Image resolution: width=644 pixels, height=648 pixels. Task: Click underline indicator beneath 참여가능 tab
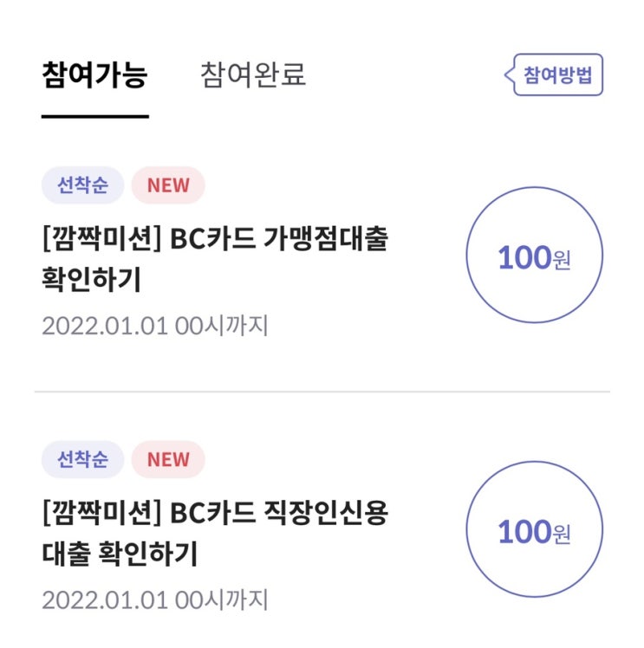pos(94,115)
